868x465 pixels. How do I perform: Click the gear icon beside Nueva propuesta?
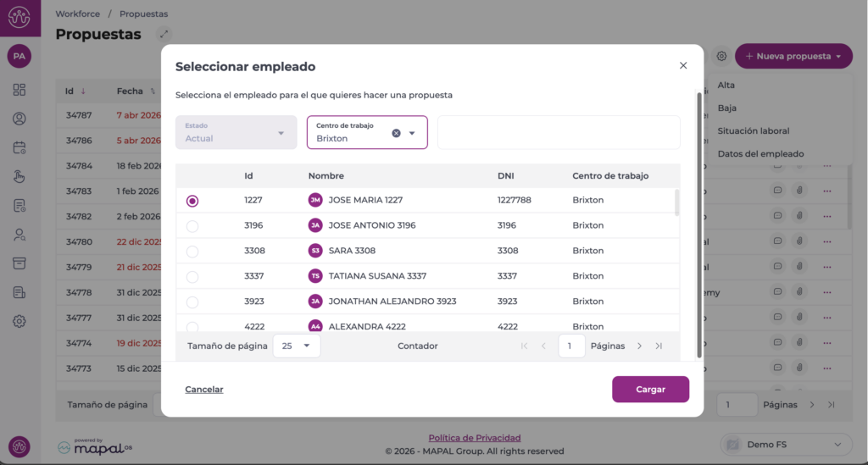(721, 57)
